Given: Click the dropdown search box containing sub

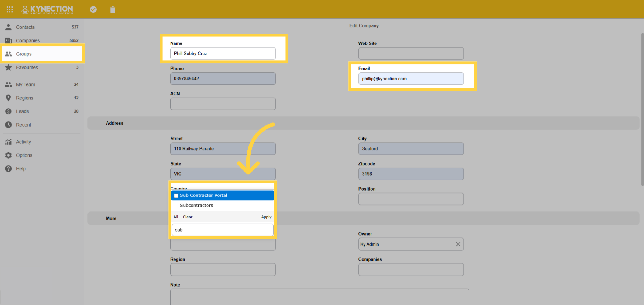Looking at the screenshot, I should [222, 230].
